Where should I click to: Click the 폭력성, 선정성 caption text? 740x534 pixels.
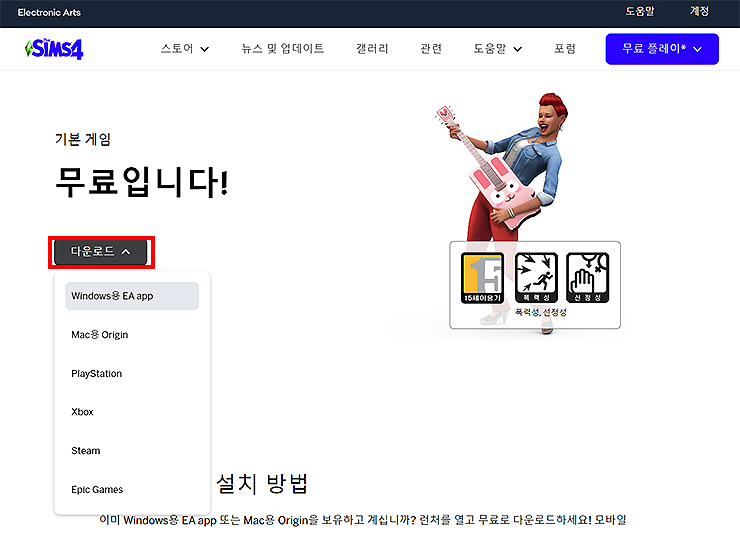[x=540, y=312]
